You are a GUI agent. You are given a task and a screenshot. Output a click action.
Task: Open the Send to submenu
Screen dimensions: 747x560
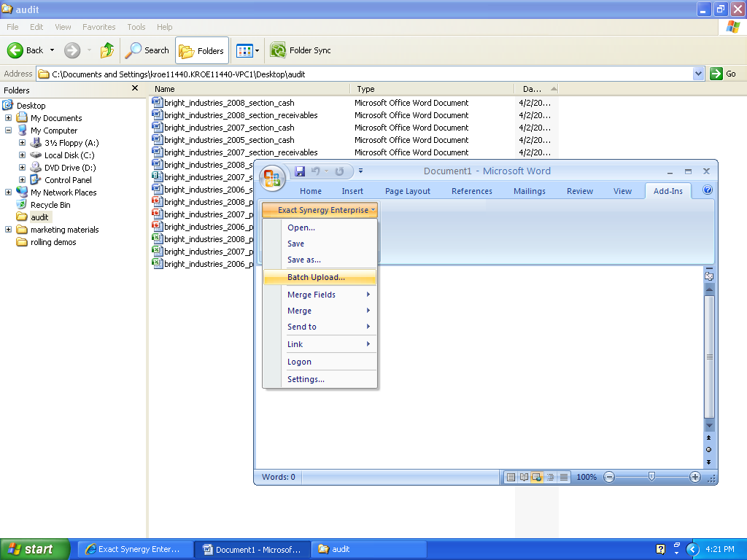click(x=320, y=327)
